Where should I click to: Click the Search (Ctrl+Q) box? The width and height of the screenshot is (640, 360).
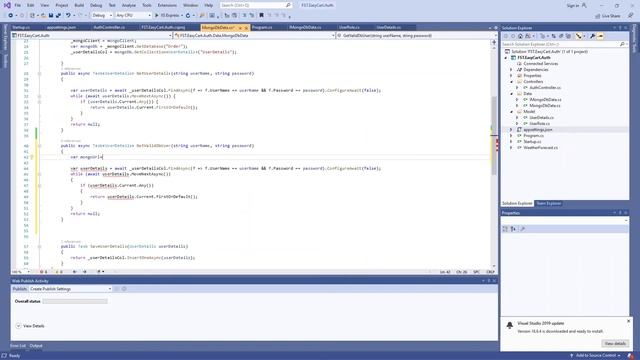click(x=256, y=5)
